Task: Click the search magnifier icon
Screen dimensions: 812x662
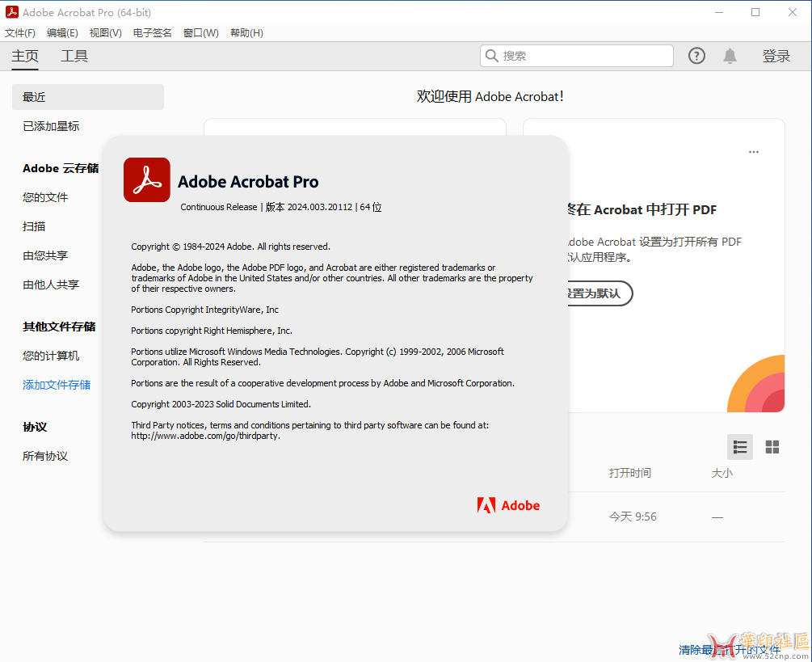Action: point(491,56)
